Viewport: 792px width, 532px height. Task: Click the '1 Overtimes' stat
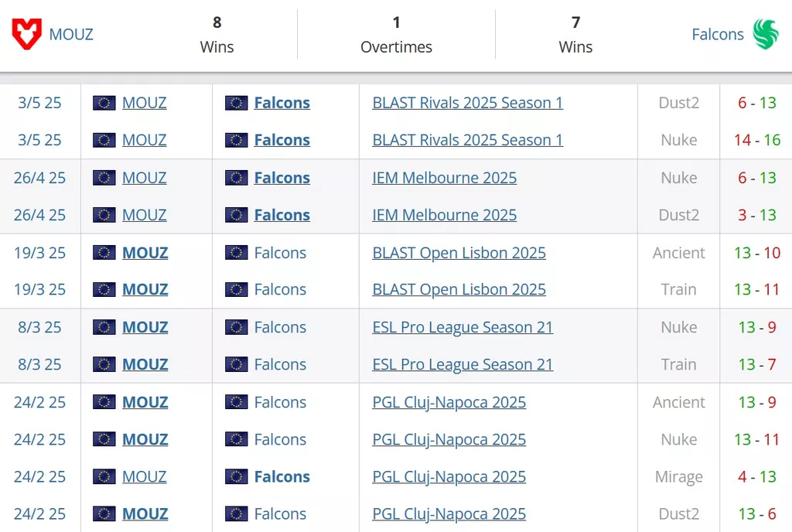pos(397,34)
